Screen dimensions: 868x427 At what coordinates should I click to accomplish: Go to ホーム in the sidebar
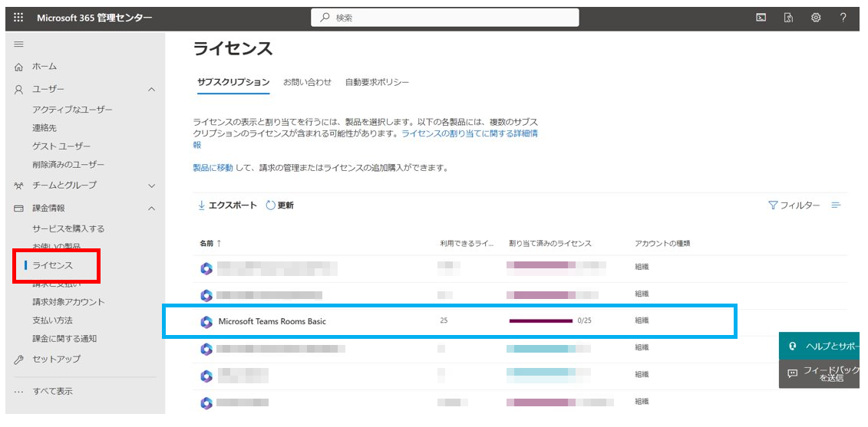coord(45,67)
